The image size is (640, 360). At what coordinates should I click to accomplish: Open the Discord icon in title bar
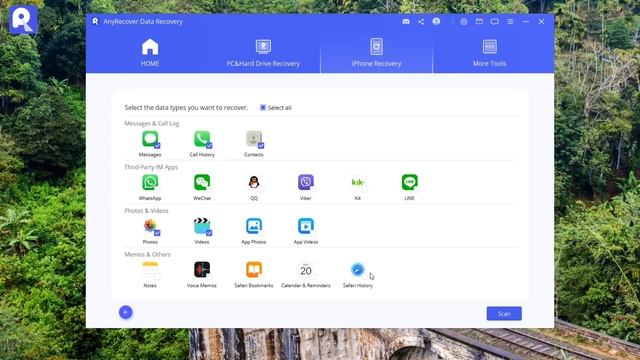[x=406, y=22]
